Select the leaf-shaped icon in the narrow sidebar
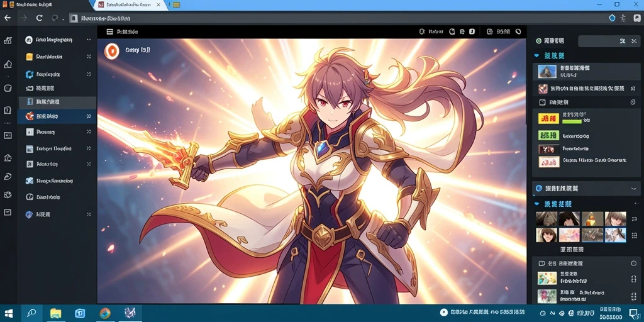The width and height of the screenshot is (644, 322). click(8, 177)
